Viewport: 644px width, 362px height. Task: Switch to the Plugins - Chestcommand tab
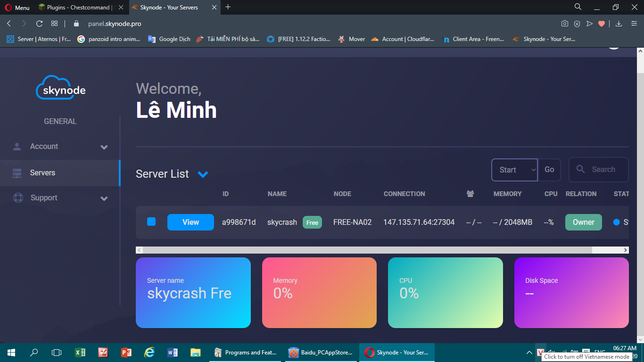tap(81, 7)
